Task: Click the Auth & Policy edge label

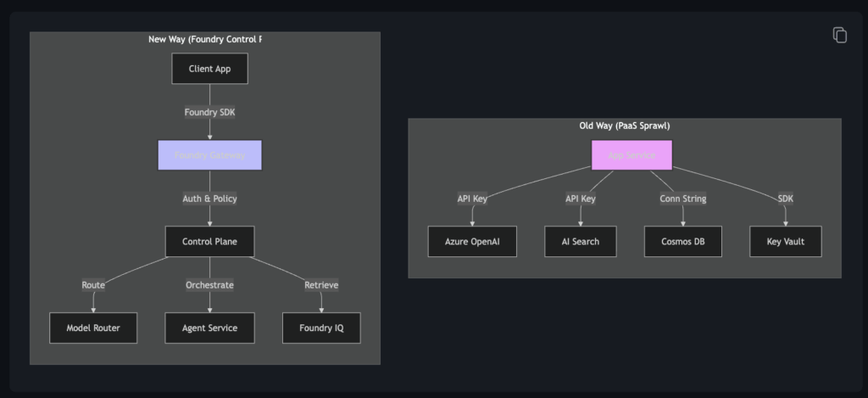Action: tap(209, 199)
